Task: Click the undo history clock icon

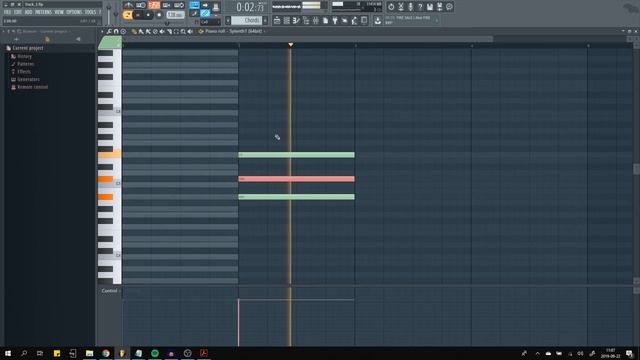Action: [391, 7]
